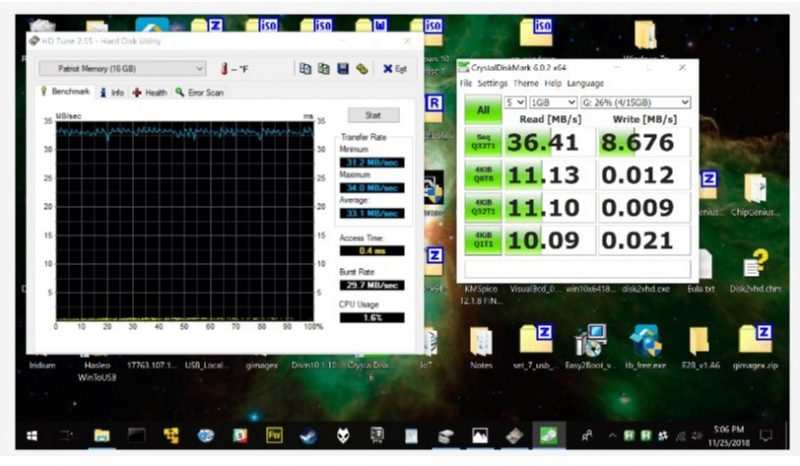The image size is (800, 466).
Task: Open the test count dropdown showing 5
Action: point(515,102)
